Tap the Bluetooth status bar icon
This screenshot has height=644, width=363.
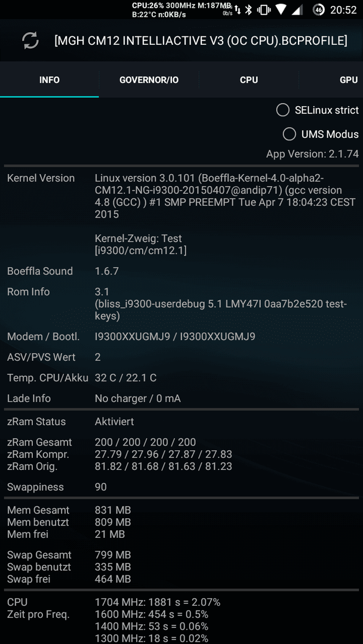(248, 10)
